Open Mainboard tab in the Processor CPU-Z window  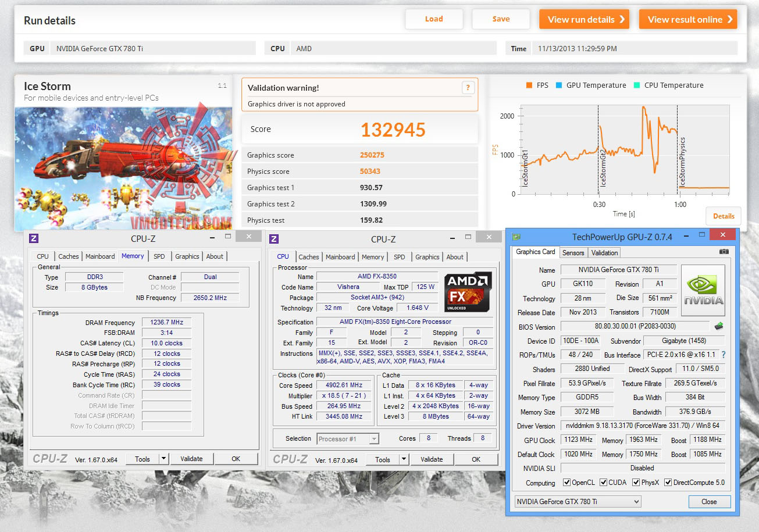(x=340, y=257)
